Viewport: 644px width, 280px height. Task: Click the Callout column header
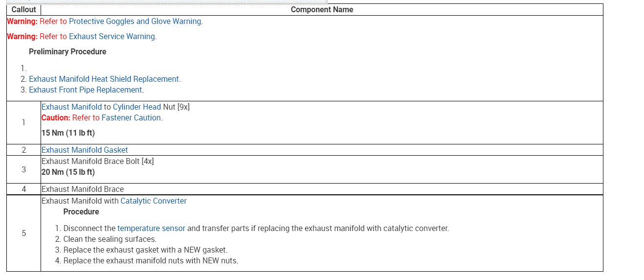click(x=23, y=10)
